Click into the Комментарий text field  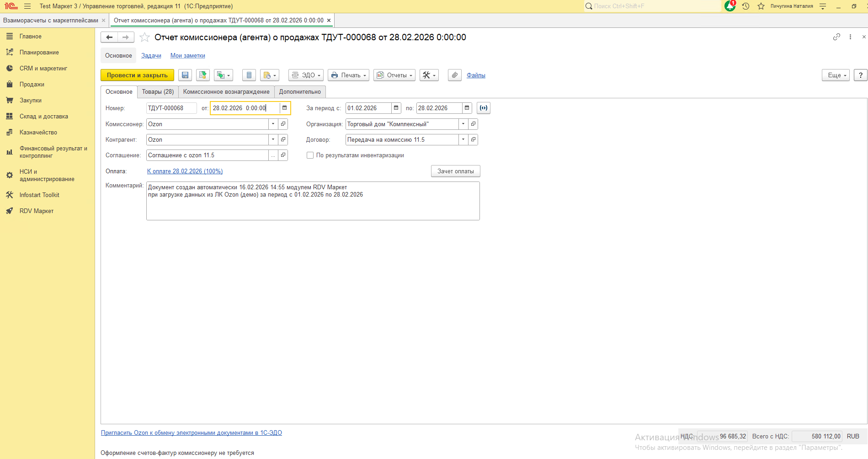313,206
